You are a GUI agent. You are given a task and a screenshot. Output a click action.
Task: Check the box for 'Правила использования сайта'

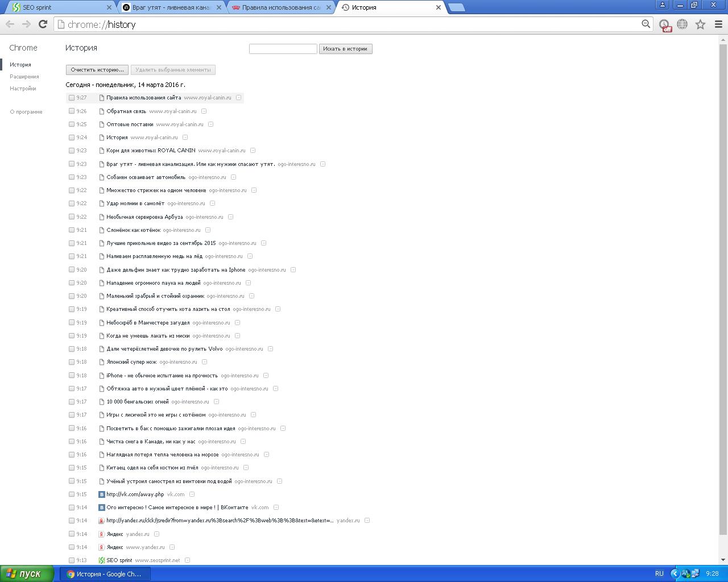(x=72, y=98)
